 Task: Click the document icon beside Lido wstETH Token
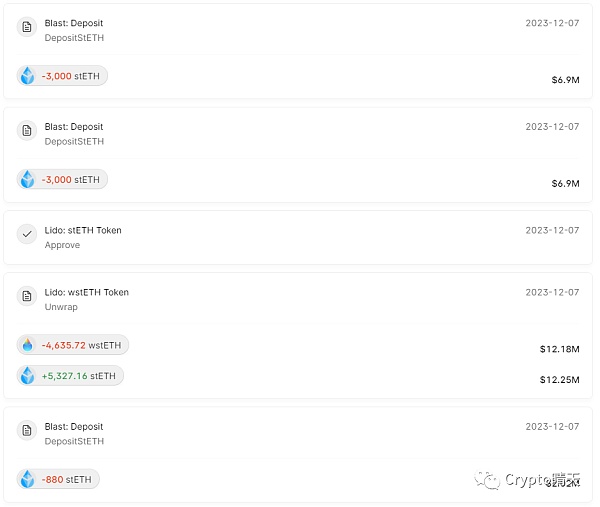pos(27,296)
